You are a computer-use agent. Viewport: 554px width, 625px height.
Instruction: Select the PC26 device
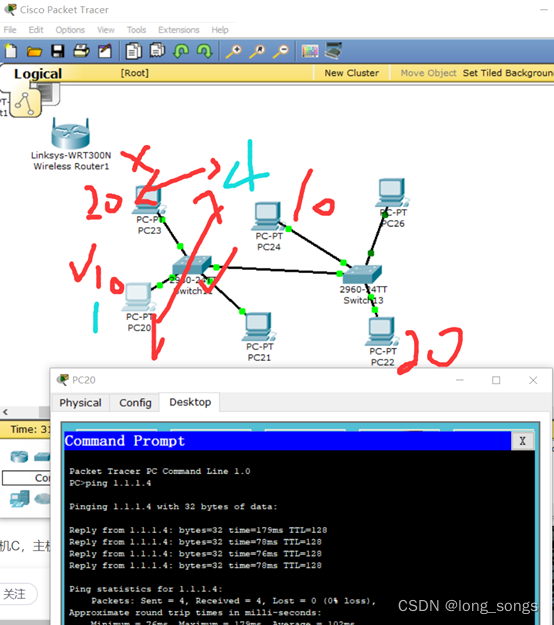(x=392, y=193)
